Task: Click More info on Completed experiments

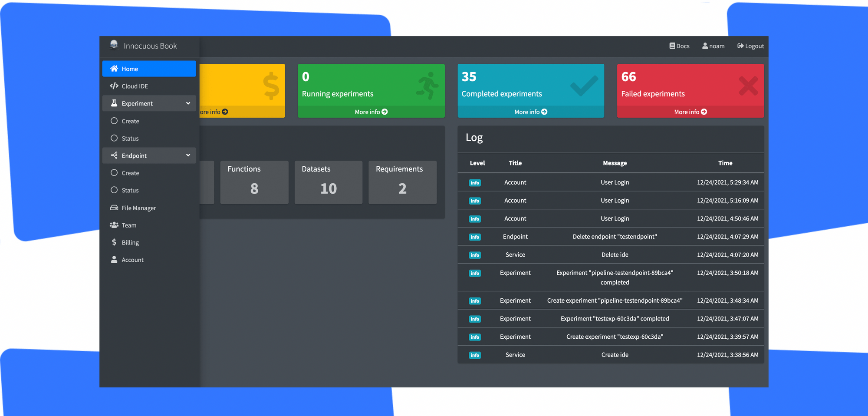Action: [530, 112]
